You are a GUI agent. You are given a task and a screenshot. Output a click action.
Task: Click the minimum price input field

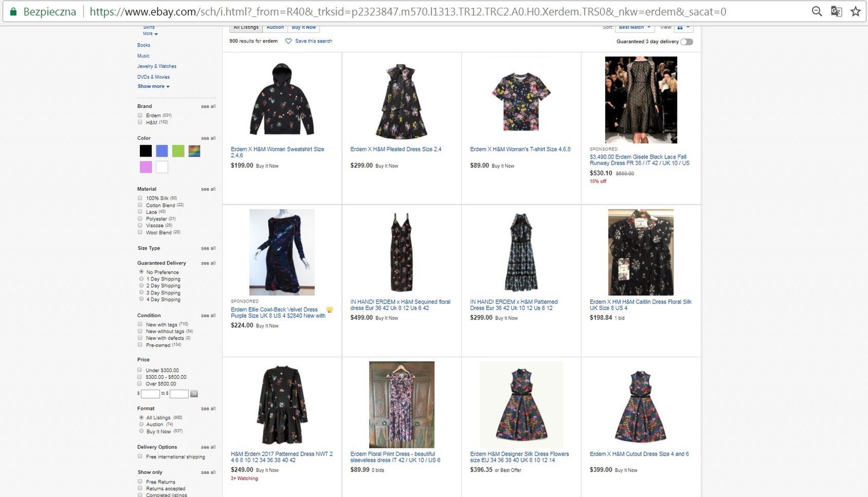150,394
